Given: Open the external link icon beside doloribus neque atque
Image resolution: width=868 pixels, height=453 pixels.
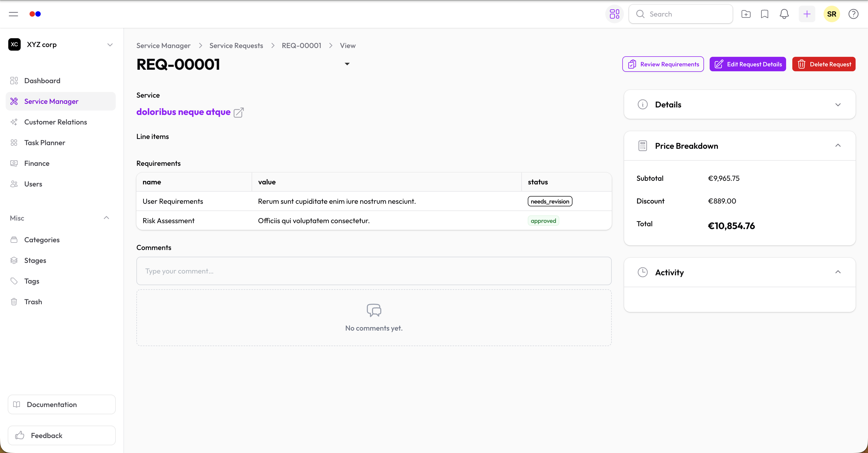Looking at the screenshot, I should (x=238, y=112).
